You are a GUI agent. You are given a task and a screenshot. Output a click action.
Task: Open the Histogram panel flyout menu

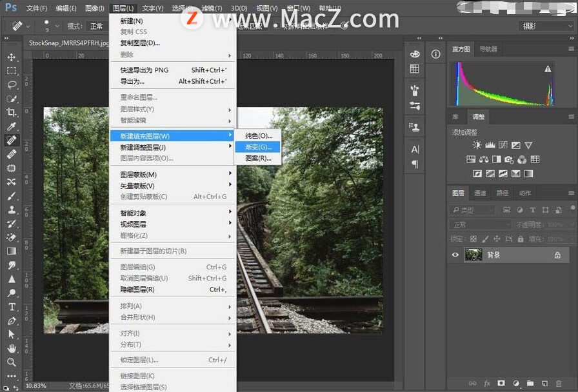[x=571, y=48]
